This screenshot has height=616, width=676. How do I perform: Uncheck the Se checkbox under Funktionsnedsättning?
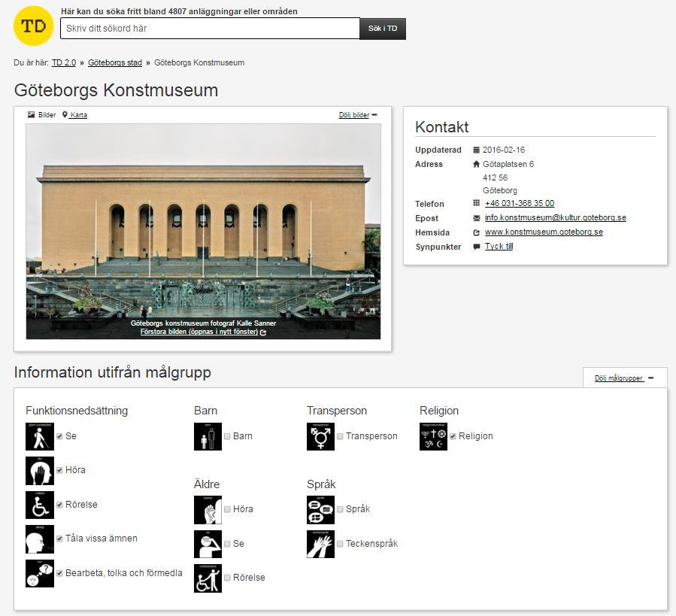(59, 436)
